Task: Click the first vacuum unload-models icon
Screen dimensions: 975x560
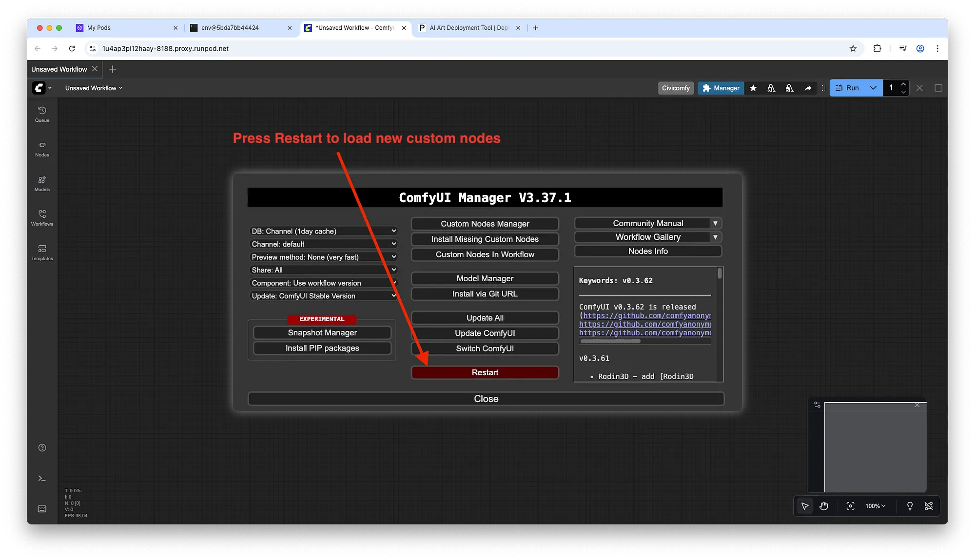Action: click(x=771, y=88)
